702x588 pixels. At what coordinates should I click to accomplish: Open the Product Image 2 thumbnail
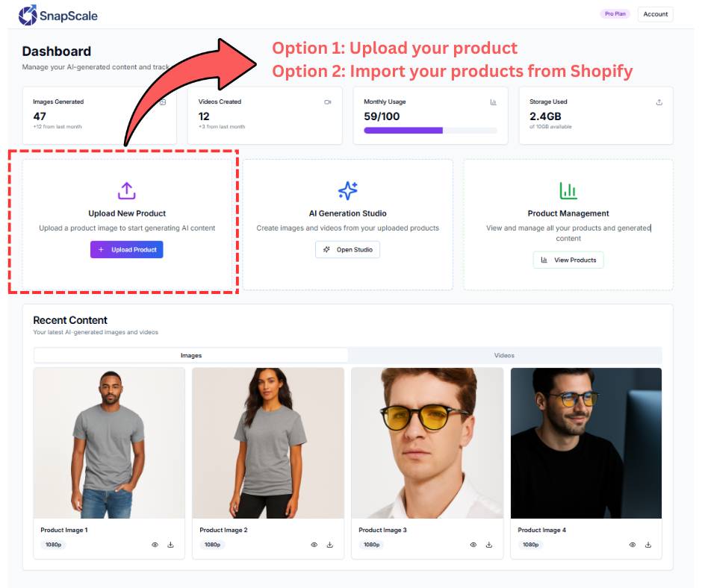pyautogui.click(x=268, y=442)
